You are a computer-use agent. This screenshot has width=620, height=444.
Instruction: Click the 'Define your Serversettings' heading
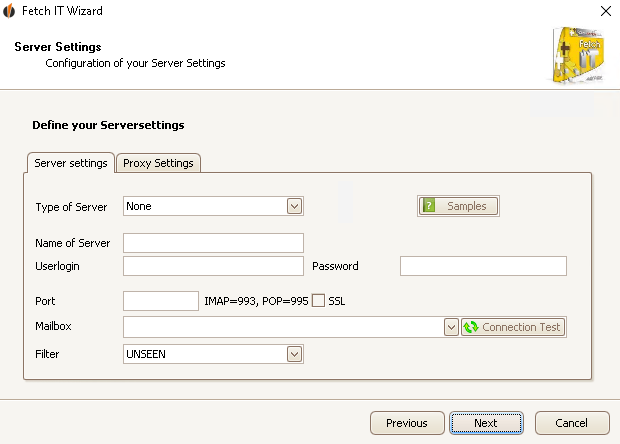point(108,125)
